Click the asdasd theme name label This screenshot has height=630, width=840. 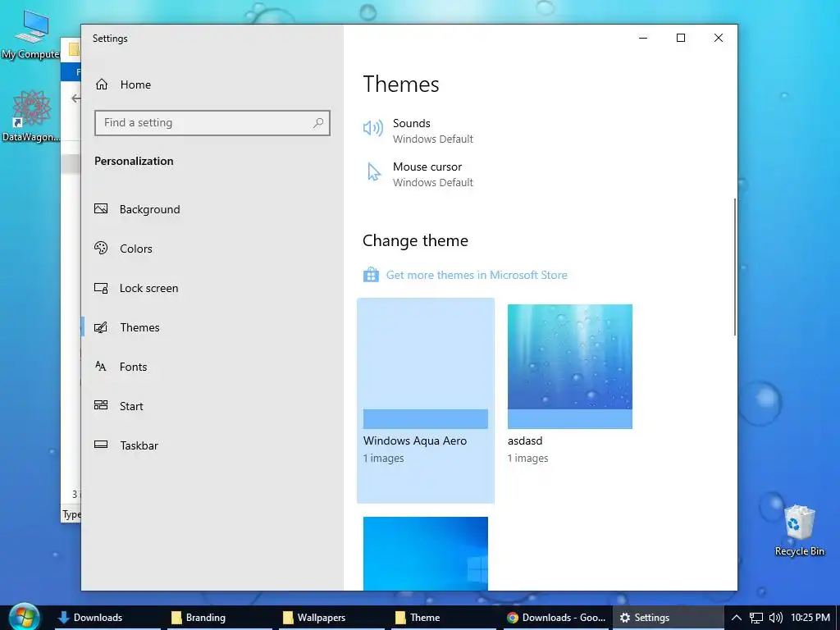click(x=525, y=441)
